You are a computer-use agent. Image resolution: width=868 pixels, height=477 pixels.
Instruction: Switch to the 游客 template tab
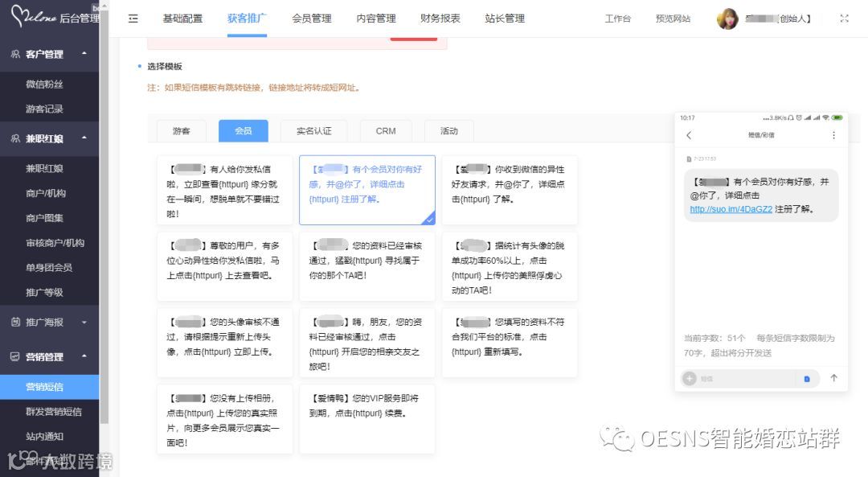(182, 131)
